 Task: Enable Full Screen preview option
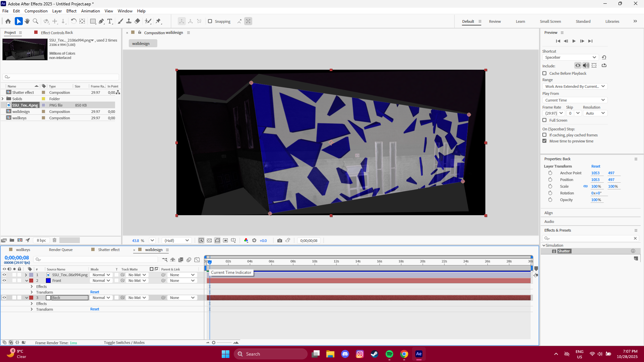pos(544,120)
